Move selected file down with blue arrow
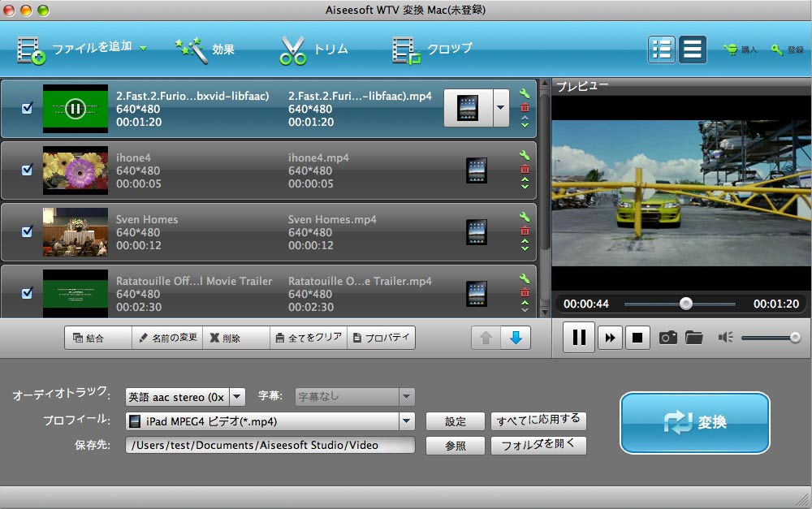Image resolution: width=812 pixels, height=509 pixels. coord(515,338)
